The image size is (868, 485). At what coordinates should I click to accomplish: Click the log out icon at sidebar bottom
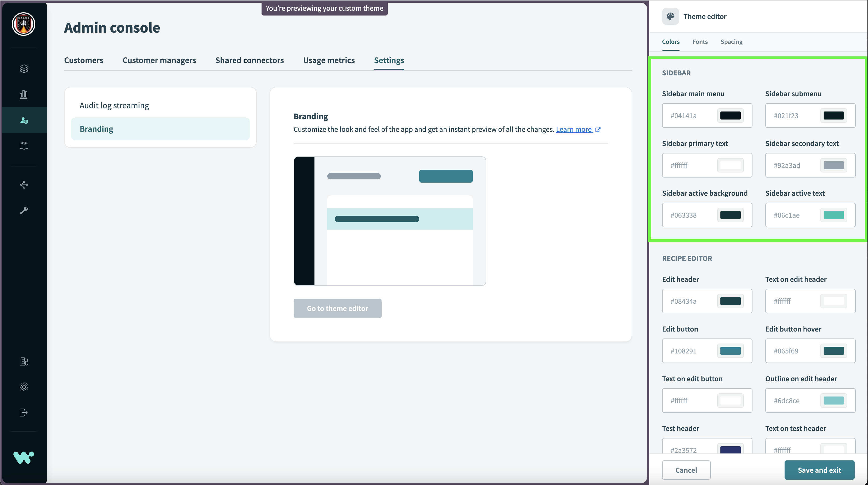pos(24,412)
